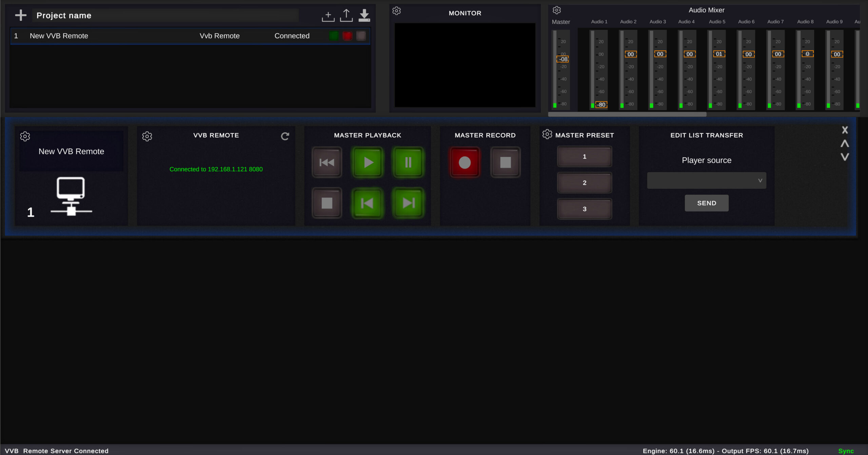The height and width of the screenshot is (455, 868).
Task: Select Master Preset 2
Action: (x=584, y=183)
